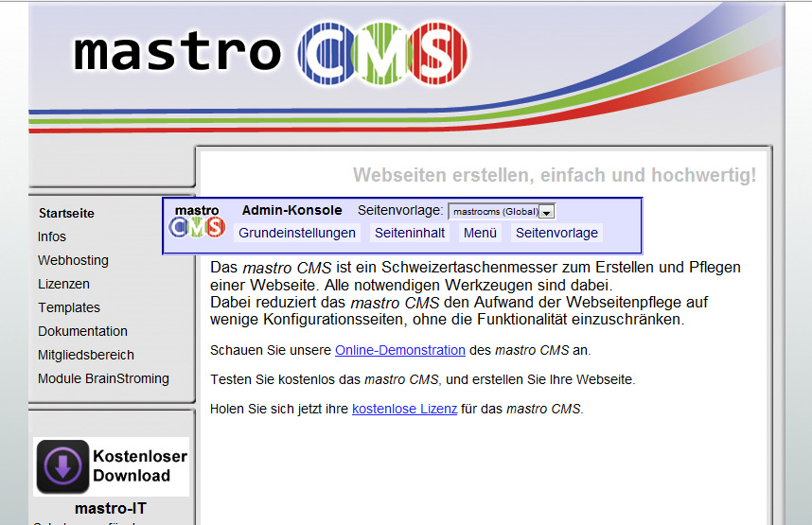Open the Infos sidebar page
812x525 pixels.
pos(52,236)
